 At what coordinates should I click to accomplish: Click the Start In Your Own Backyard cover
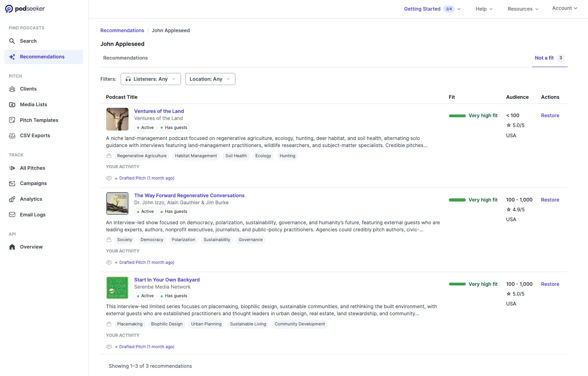click(117, 288)
